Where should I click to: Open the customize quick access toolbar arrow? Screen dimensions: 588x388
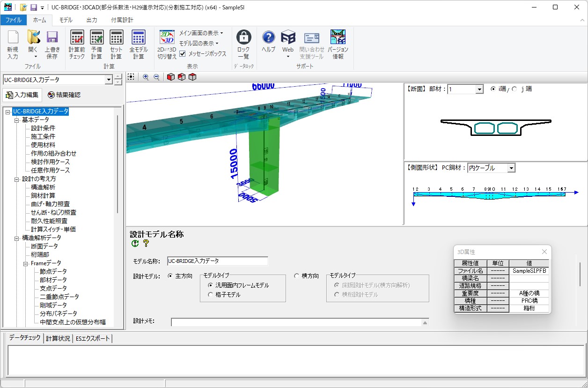click(x=42, y=8)
